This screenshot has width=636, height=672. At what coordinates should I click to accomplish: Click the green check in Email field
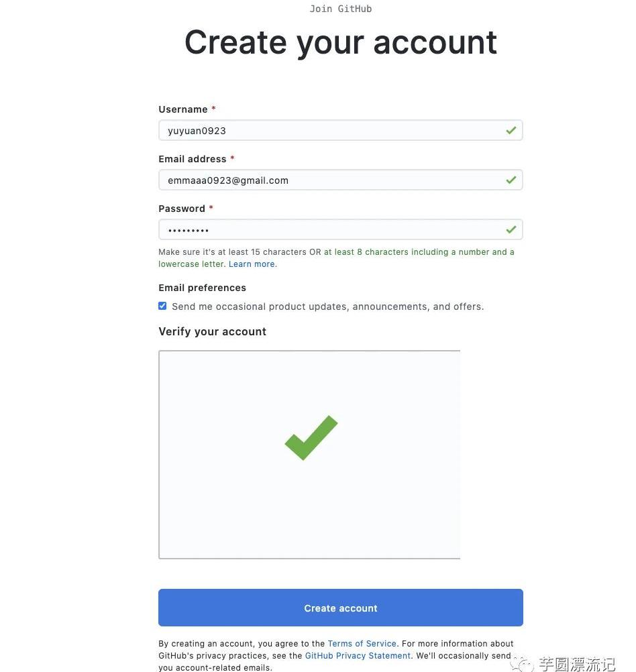pos(511,180)
